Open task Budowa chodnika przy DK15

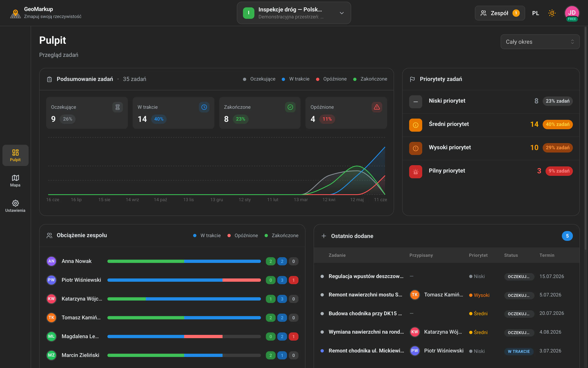click(x=365, y=313)
